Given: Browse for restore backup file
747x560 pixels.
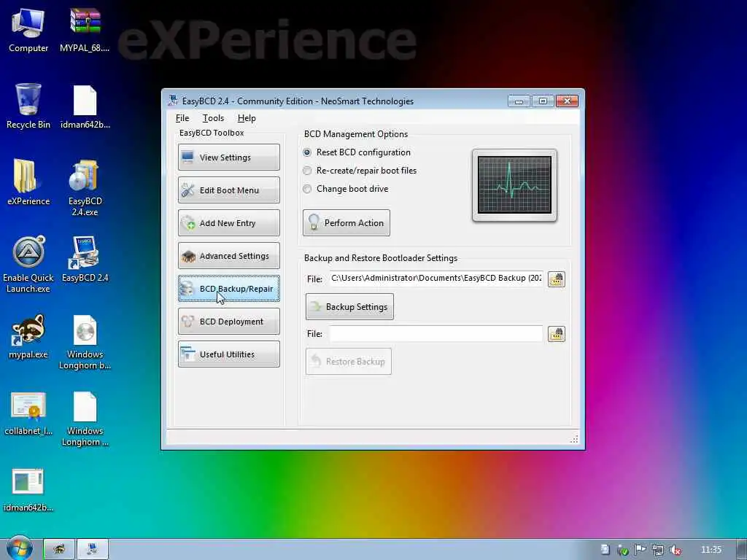Looking at the screenshot, I should 556,334.
